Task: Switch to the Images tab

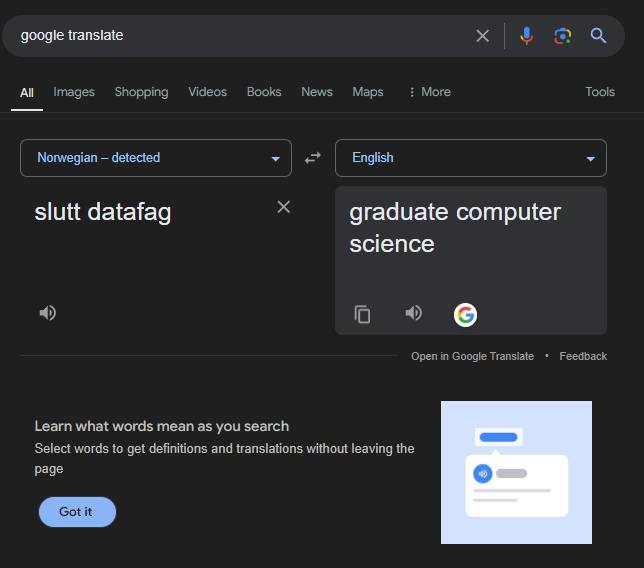Action: (74, 92)
